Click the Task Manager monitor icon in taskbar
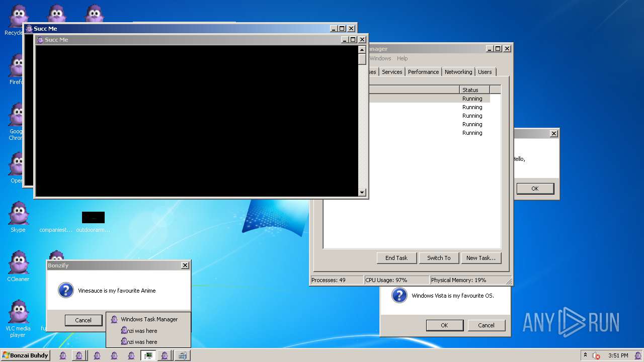 click(x=148, y=355)
